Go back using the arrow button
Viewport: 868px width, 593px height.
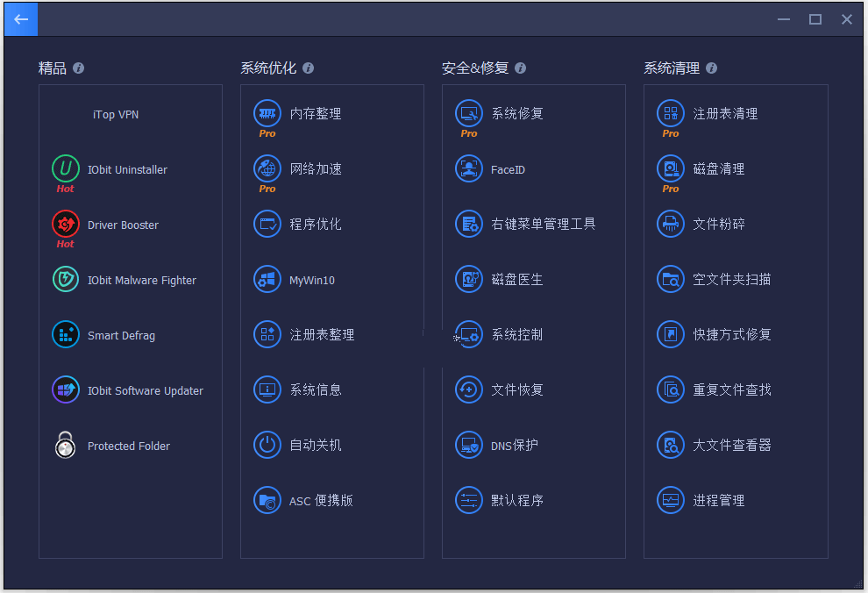[21, 19]
